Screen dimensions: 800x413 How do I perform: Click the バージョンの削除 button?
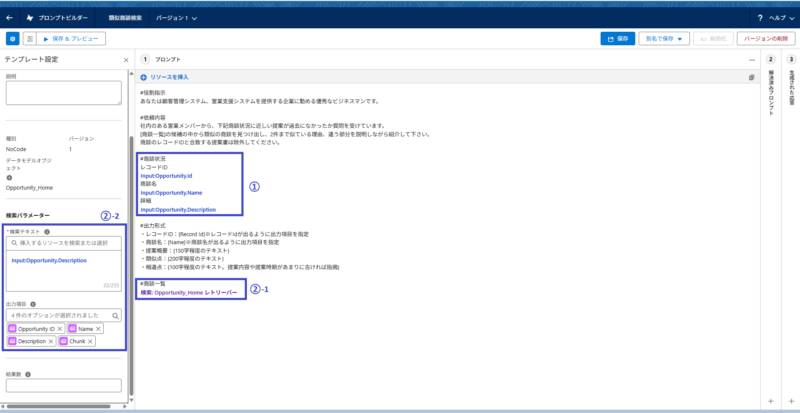coord(767,38)
